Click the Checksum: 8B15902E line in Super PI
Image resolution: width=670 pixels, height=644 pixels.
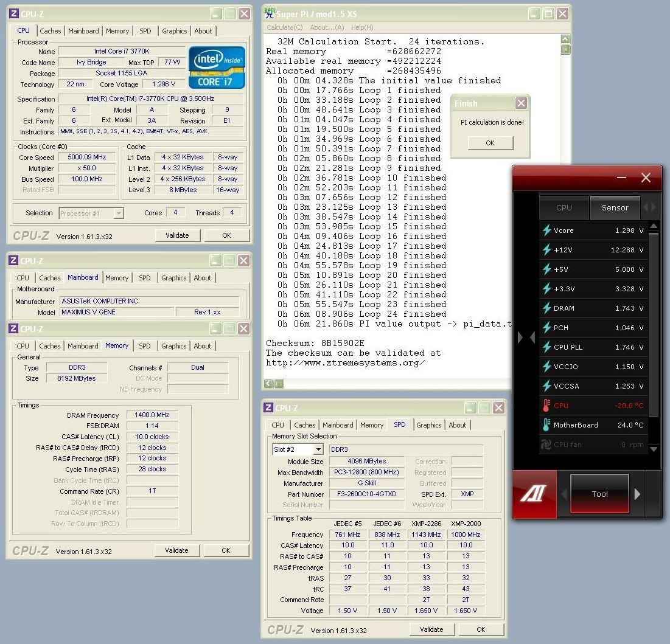pyautogui.click(x=315, y=344)
